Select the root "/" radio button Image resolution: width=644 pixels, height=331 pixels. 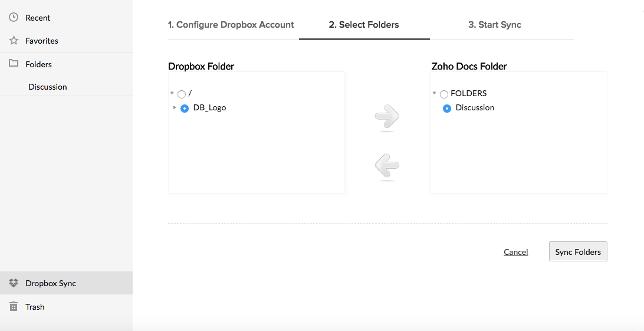[x=182, y=94]
